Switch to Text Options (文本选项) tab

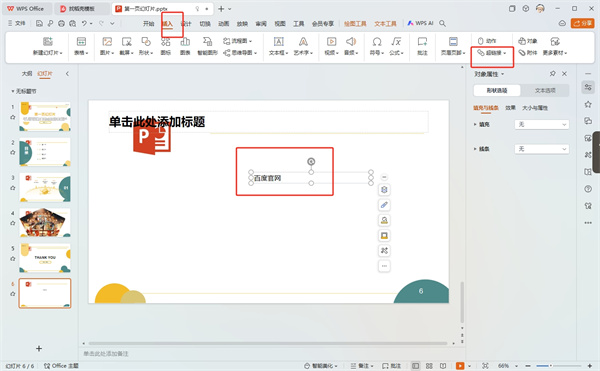[x=545, y=91]
